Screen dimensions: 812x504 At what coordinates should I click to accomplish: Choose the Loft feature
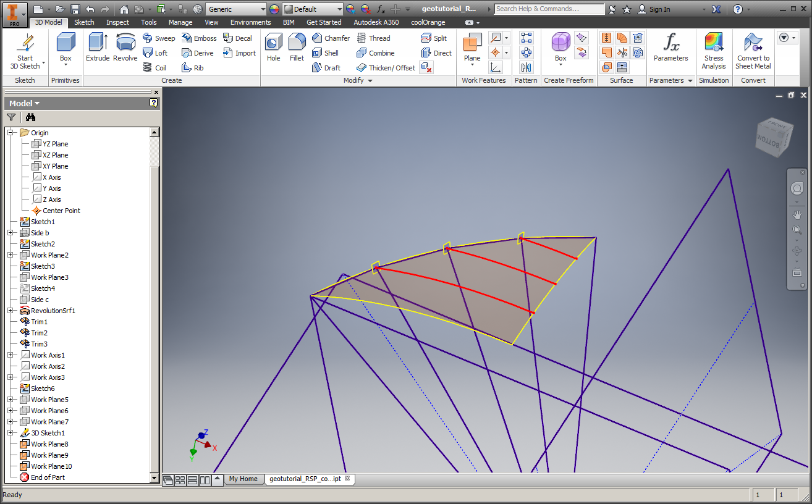(155, 53)
